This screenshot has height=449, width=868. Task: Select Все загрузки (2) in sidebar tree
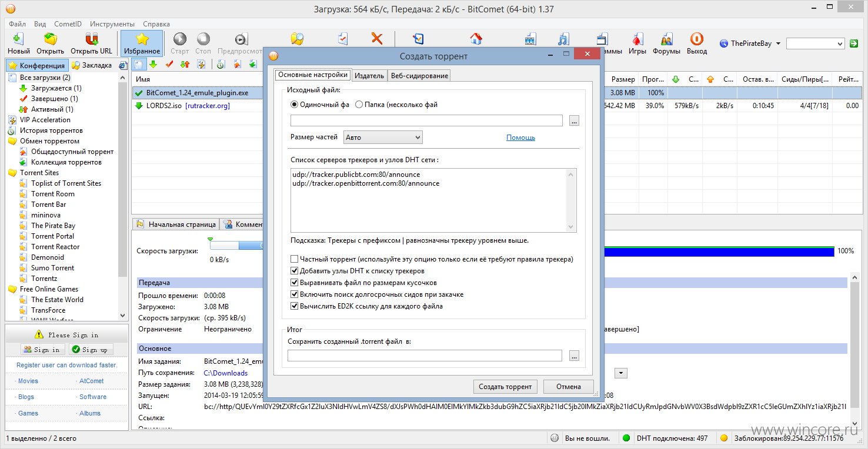point(45,78)
